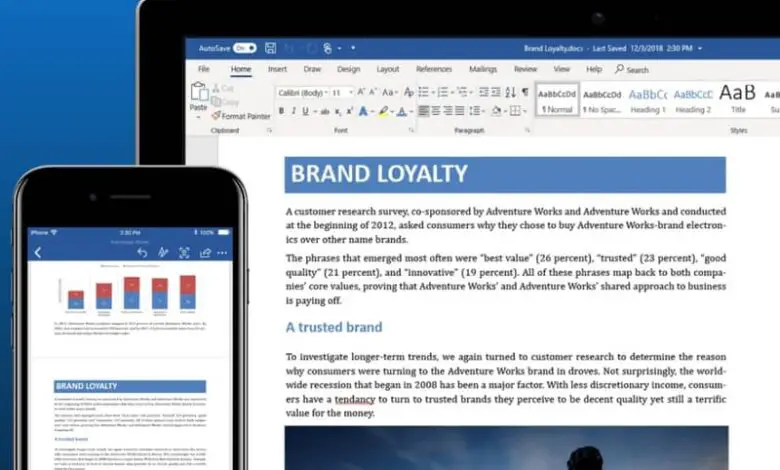Open the Last Saved title dropdown arrow
The height and width of the screenshot is (470, 780).
click(x=700, y=48)
